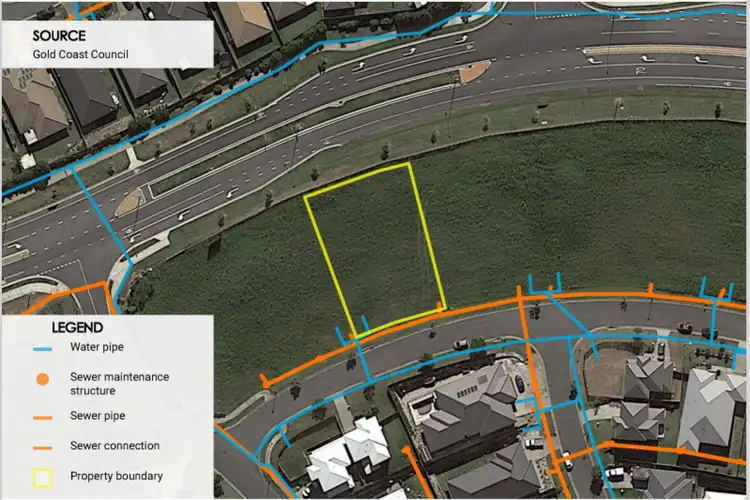Screen dimensions: 750x500
Task: Click the Property boundary legend label
Action: (x=116, y=476)
